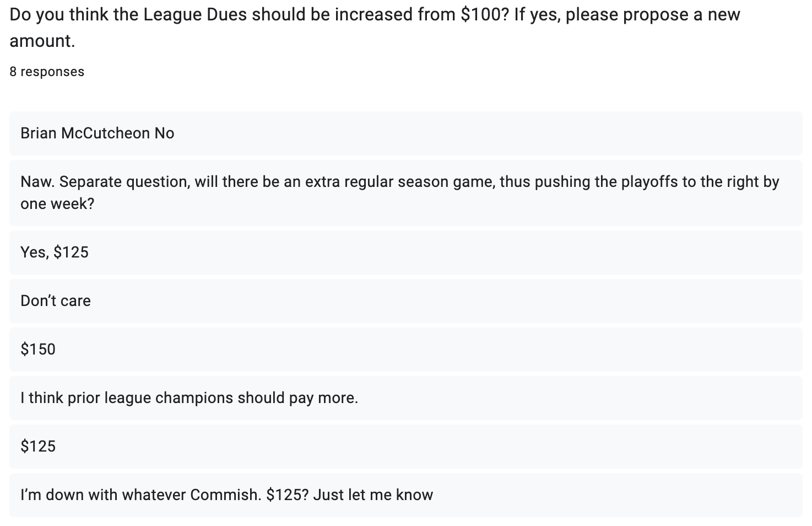Click the "one week?" text line
Viewport: 812px width, 526px height.
[x=57, y=204]
